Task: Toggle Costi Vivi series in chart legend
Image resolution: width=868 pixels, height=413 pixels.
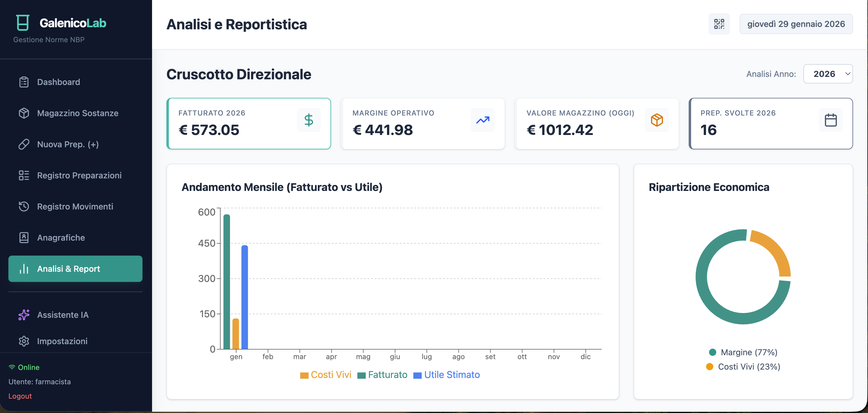Action: coord(326,375)
